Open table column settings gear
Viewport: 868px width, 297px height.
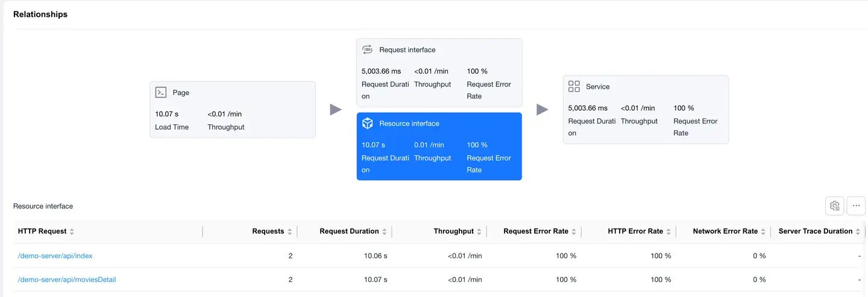(834, 206)
